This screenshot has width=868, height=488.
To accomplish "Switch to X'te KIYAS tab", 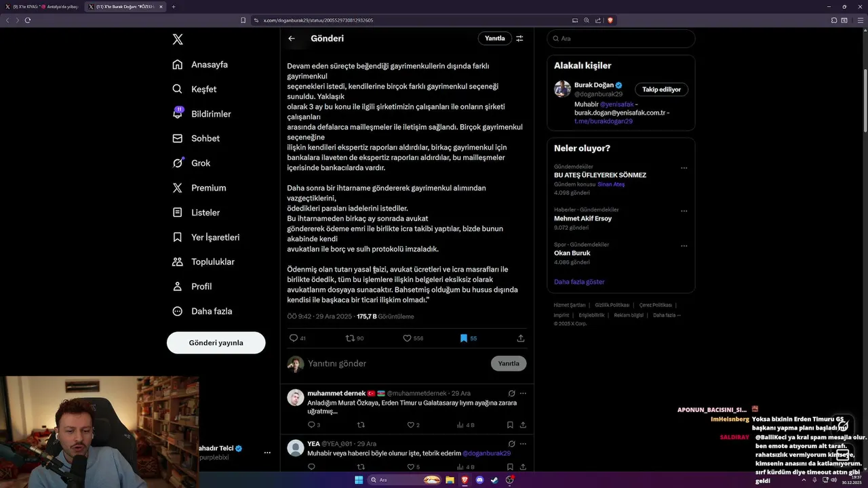I will 42,7.
